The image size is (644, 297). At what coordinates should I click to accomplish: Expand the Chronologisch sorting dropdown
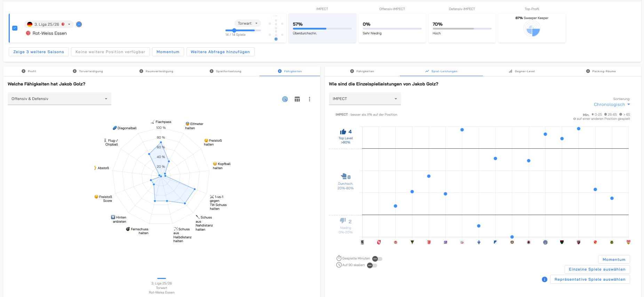coord(612,105)
